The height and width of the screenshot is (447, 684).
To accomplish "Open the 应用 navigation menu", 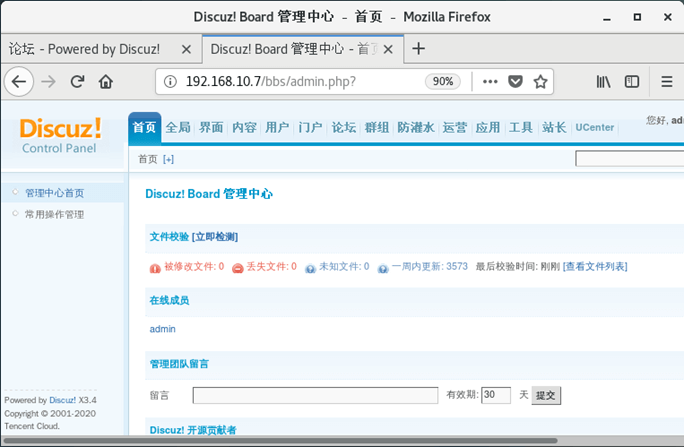I will [x=488, y=127].
